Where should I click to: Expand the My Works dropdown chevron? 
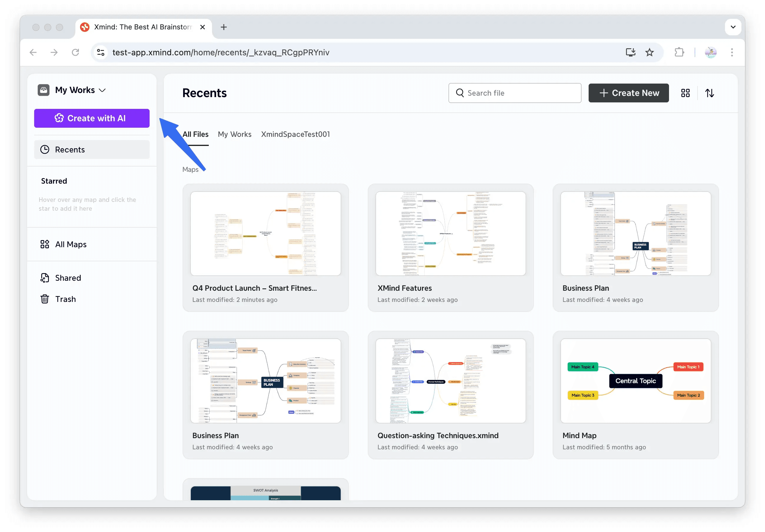click(x=103, y=90)
